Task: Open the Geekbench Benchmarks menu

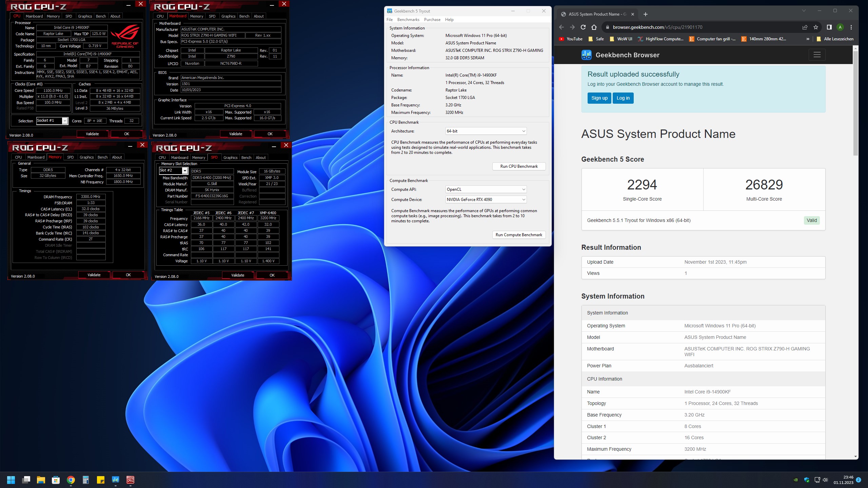Action: click(x=408, y=20)
